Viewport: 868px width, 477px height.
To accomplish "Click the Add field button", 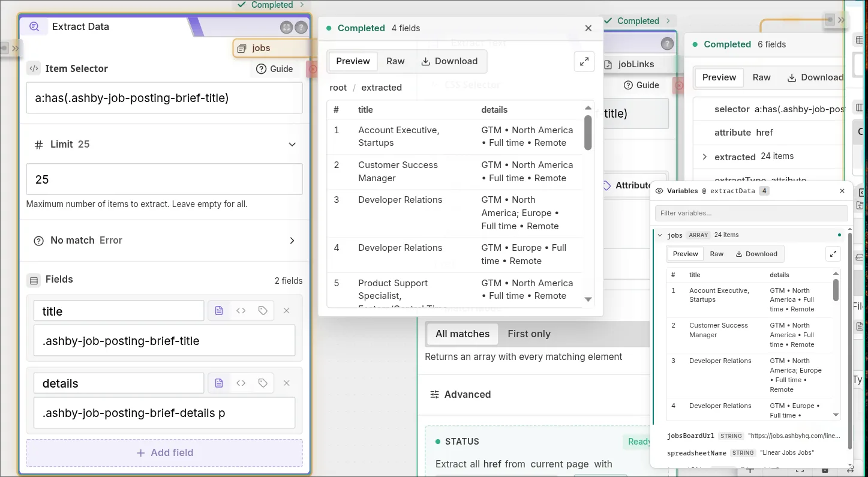I will [164, 453].
